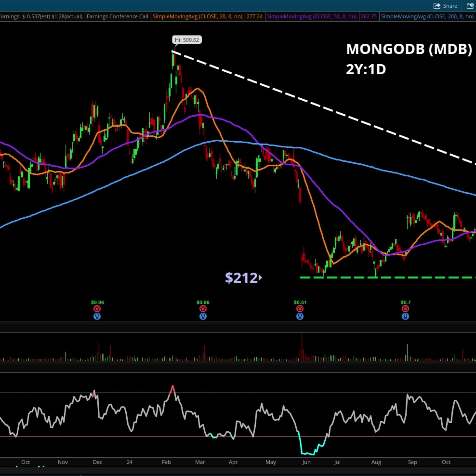Click the Aug label on the time axis
The width and height of the screenshot is (476, 476).
376,462
